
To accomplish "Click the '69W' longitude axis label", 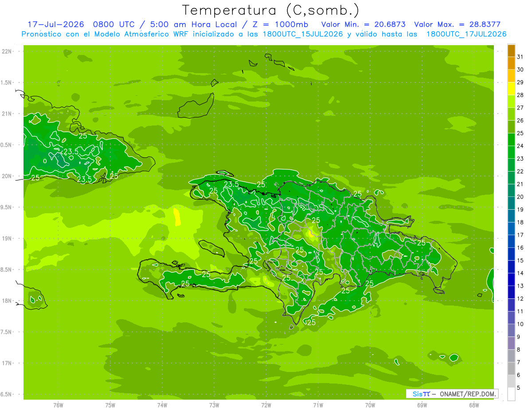I will [x=422, y=405].
